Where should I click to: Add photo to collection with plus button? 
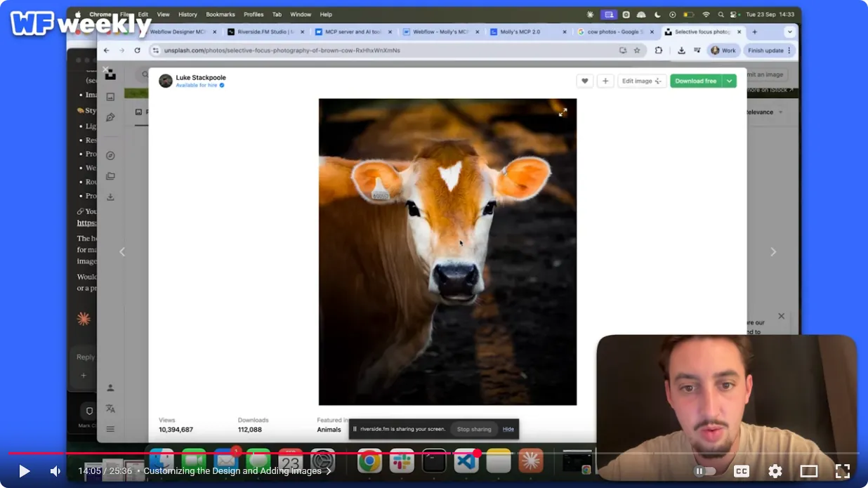point(605,81)
